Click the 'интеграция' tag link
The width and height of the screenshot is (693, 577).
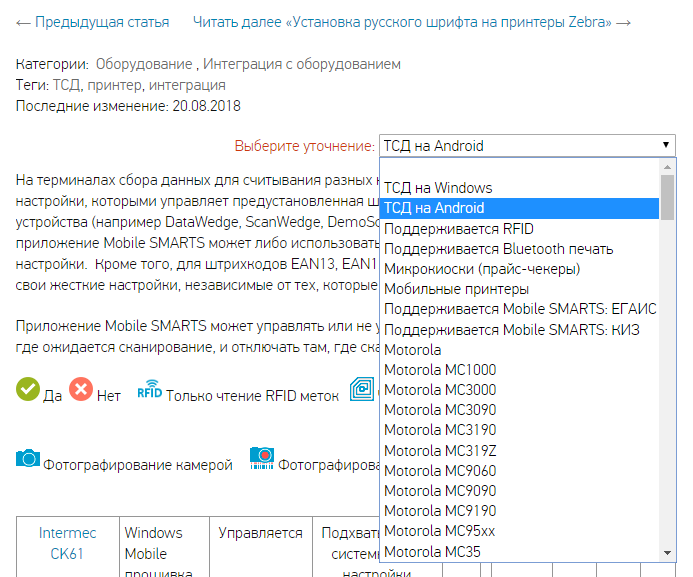[x=187, y=85]
